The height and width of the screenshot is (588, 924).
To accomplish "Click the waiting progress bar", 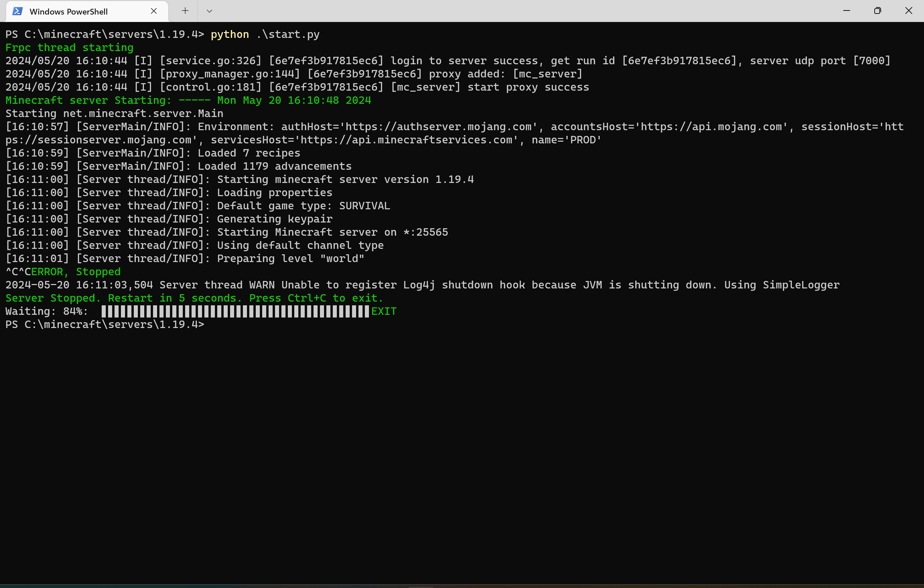I will point(235,311).
